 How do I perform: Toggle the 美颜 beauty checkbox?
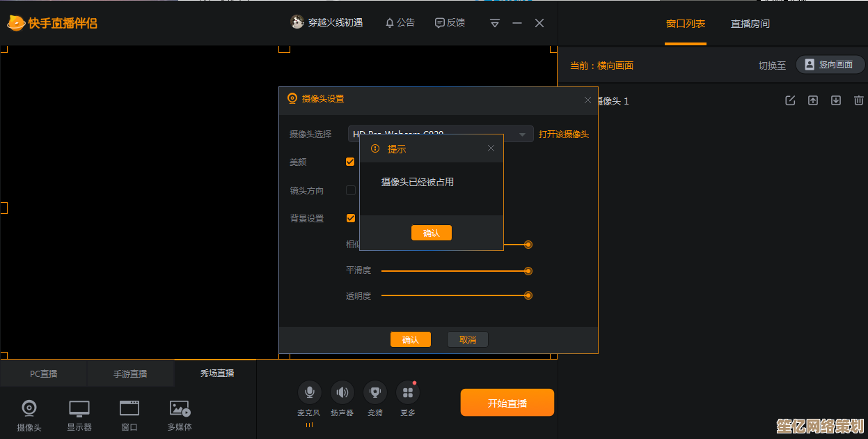pos(351,162)
